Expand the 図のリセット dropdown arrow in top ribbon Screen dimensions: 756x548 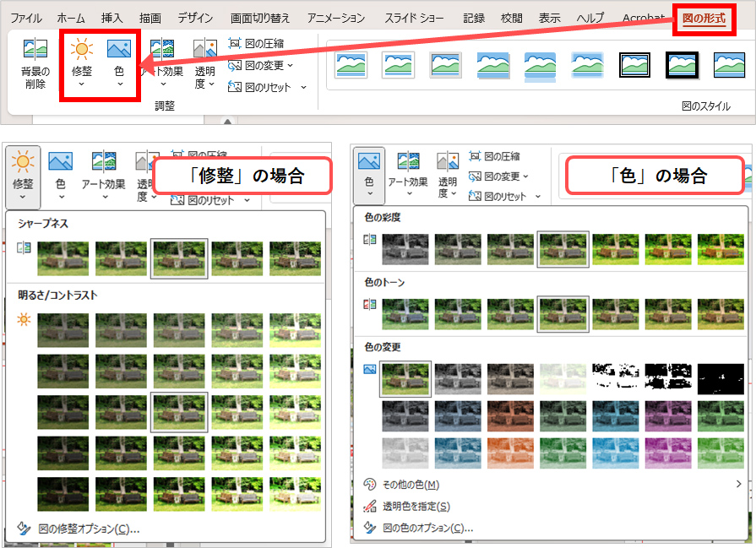coord(303,87)
